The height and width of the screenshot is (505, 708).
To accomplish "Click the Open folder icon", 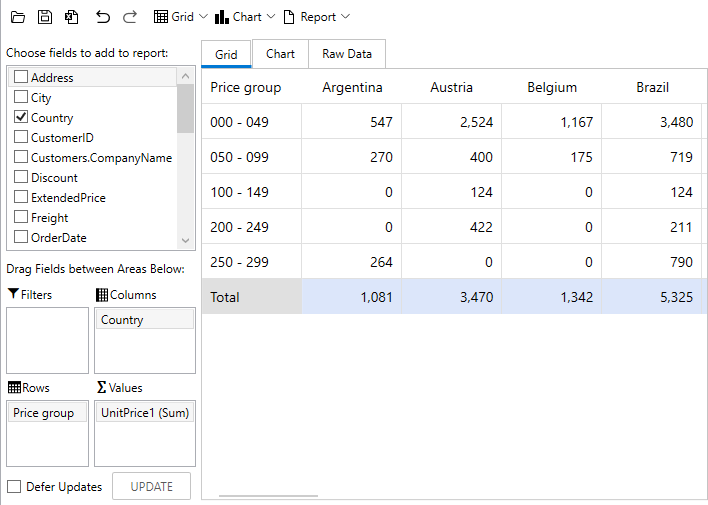I will (18, 17).
